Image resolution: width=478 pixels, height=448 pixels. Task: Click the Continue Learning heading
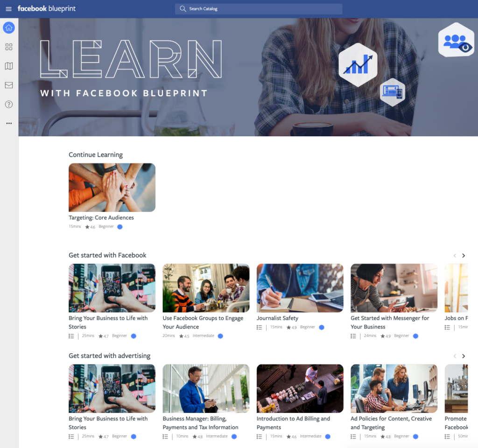pos(96,155)
